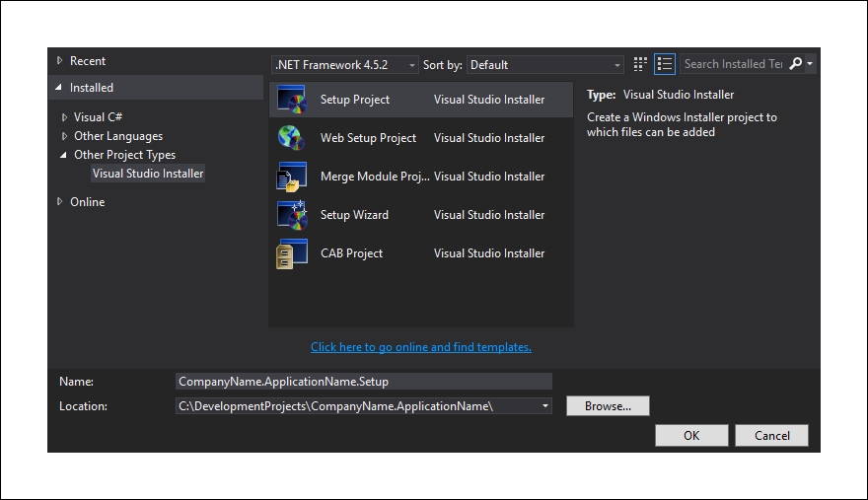
Task: Expand the Online section
Action: click(x=59, y=201)
